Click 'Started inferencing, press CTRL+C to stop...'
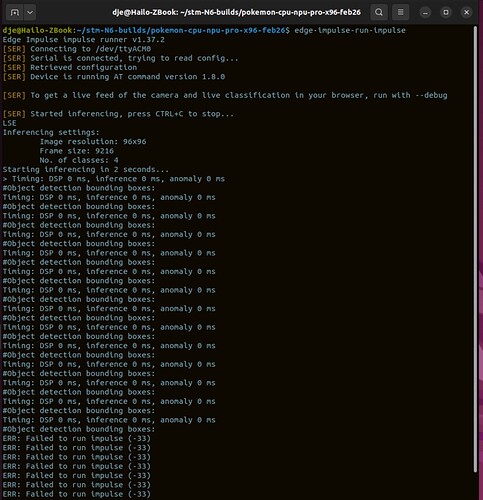The image size is (483, 500). click(x=118, y=114)
